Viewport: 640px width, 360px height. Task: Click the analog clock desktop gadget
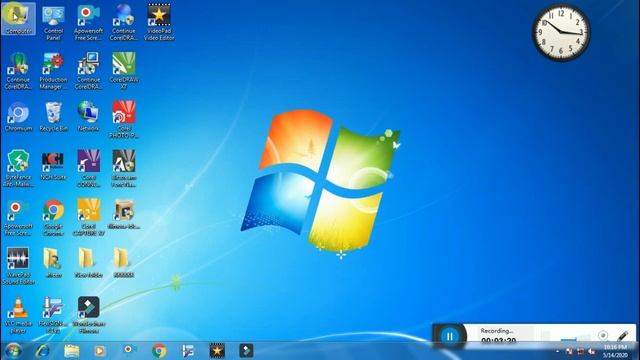click(561, 33)
